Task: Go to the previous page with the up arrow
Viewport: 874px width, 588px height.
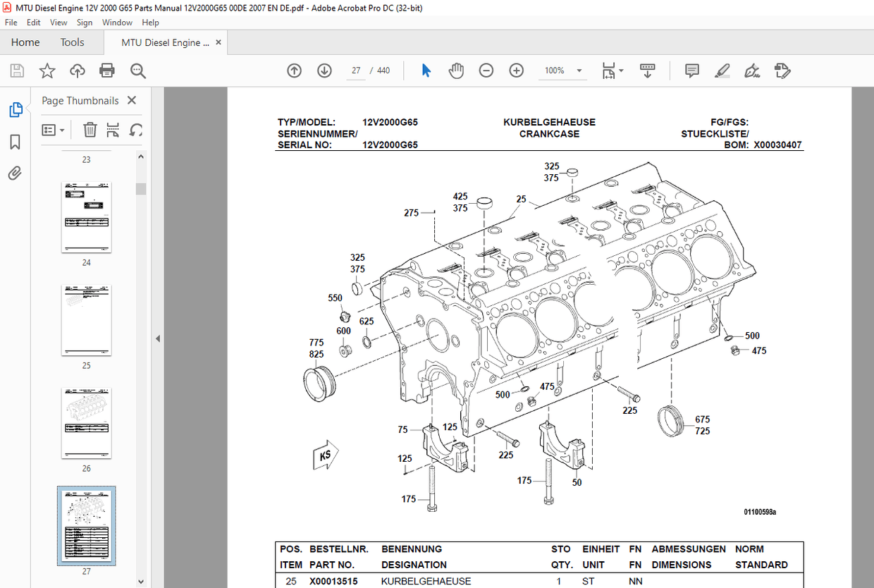Action: (294, 71)
